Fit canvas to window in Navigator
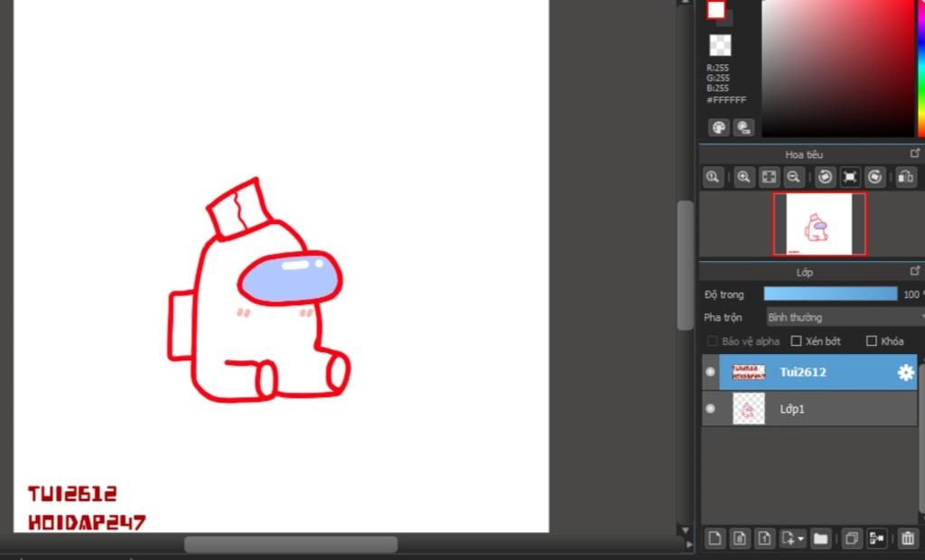 [769, 176]
